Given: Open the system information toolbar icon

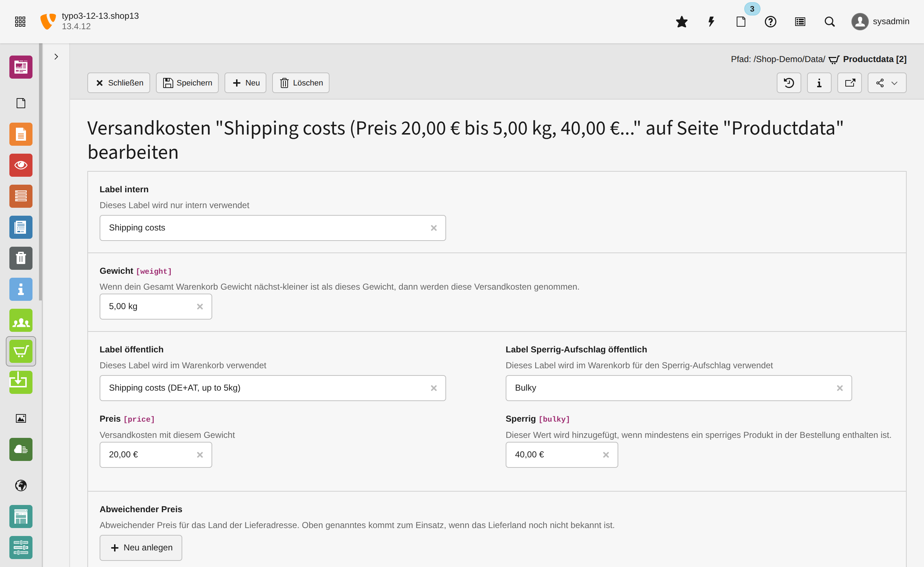Looking at the screenshot, I should tap(800, 22).
